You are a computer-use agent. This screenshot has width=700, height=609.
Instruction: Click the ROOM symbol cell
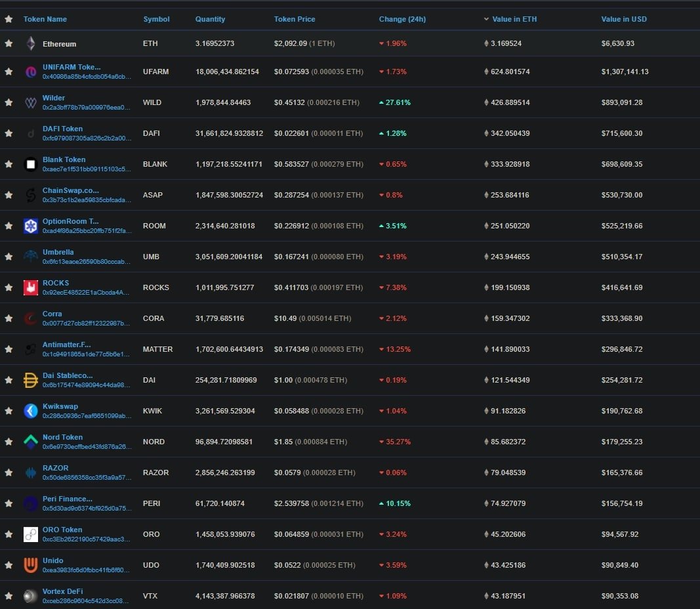pyautogui.click(x=154, y=226)
